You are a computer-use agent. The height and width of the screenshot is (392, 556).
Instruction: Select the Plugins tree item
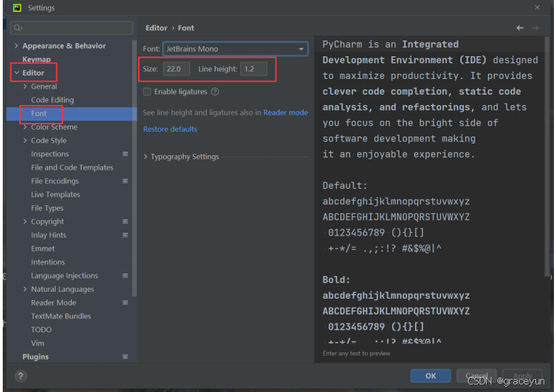36,356
